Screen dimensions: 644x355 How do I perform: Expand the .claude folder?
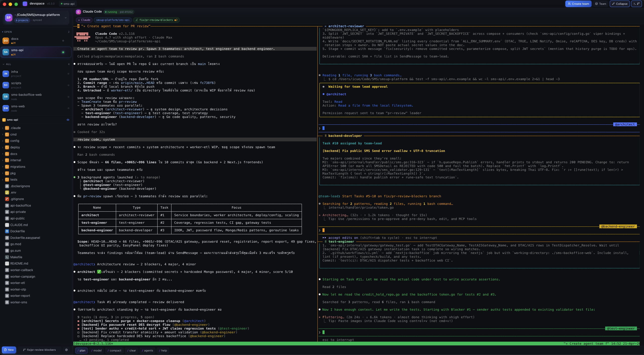click(3, 128)
